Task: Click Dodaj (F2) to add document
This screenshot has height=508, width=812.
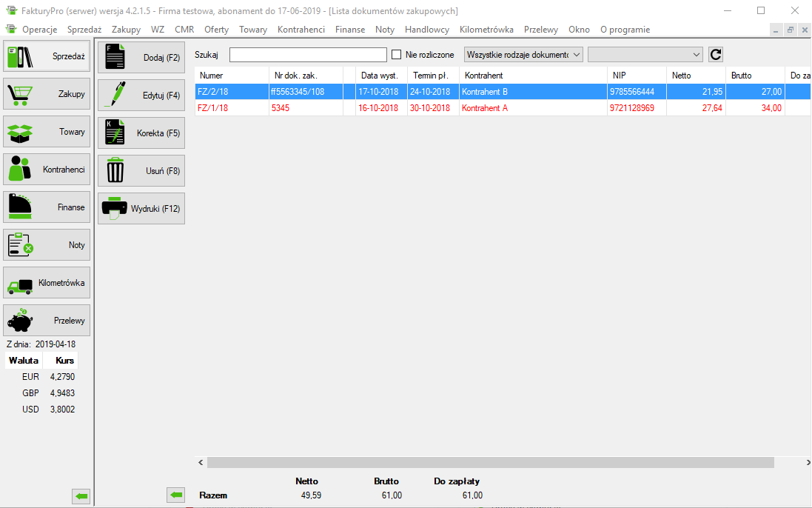Action: 141,58
